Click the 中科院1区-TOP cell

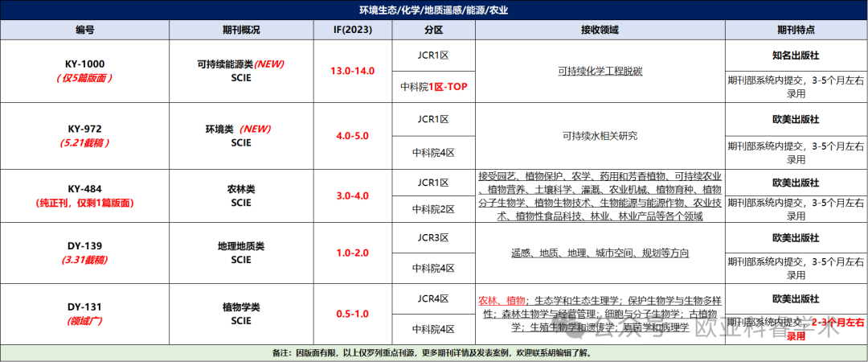pyautogui.click(x=433, y=87)
